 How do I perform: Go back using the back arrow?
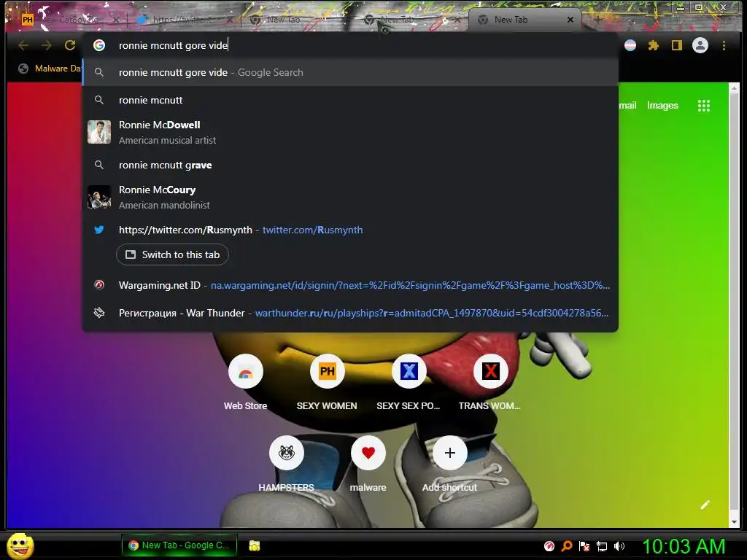23,45
